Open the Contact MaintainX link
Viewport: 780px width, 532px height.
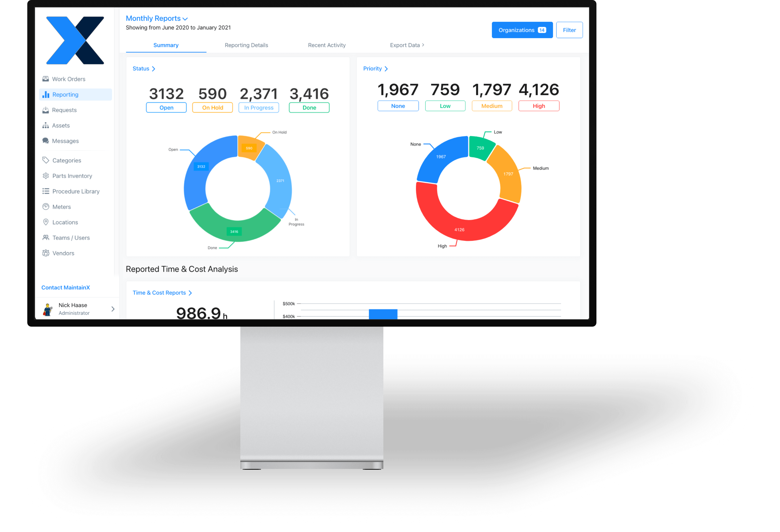pos(65,287)
